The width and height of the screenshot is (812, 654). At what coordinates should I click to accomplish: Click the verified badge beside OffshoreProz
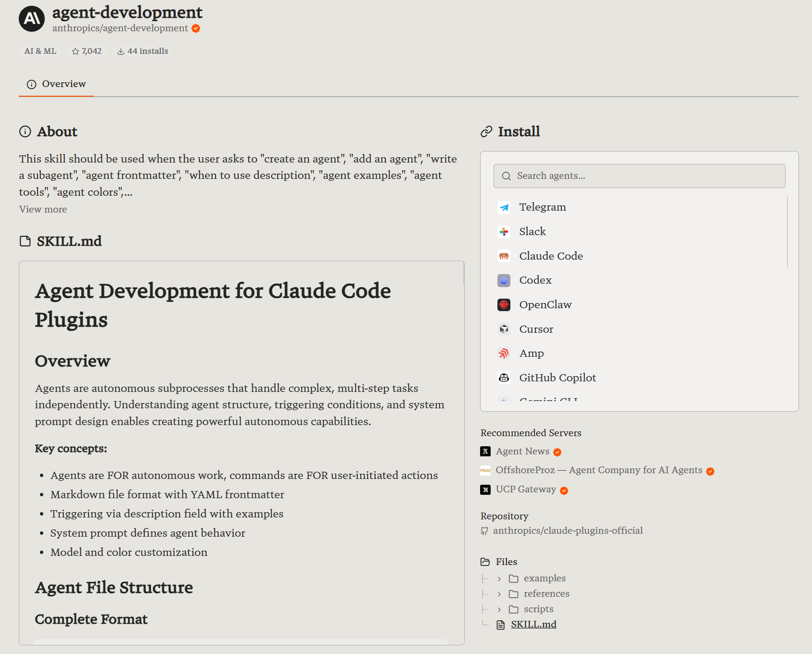coord(710,471)
